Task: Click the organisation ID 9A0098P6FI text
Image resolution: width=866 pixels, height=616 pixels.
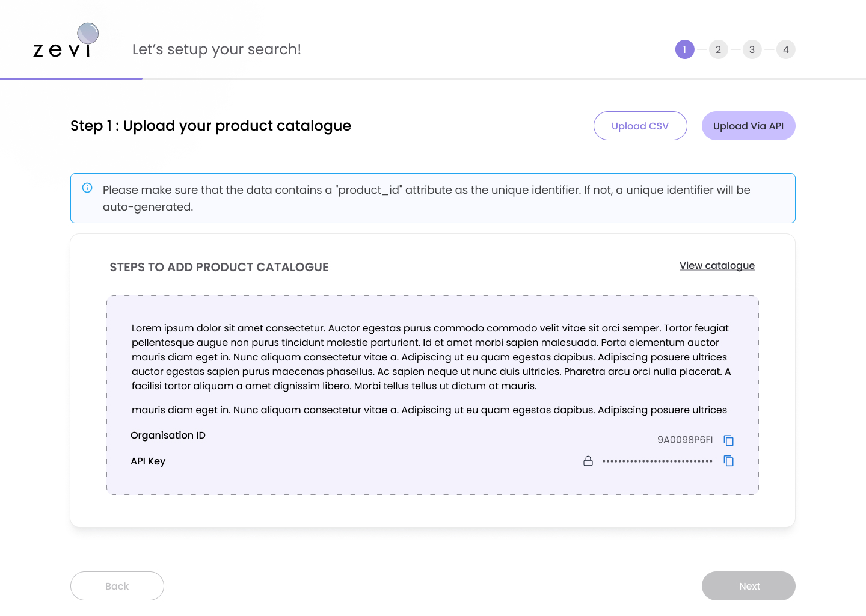Action: coord(684,440)
